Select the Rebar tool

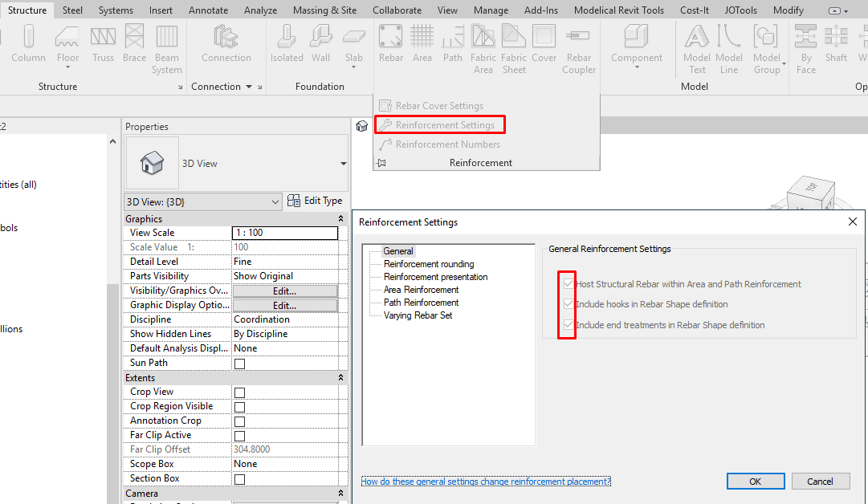(x=391, y=43)
